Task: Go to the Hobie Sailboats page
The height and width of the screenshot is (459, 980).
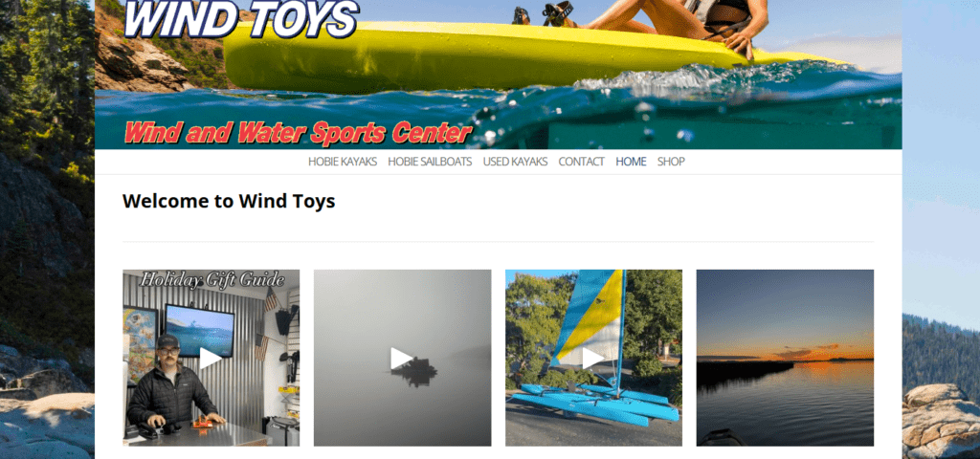Action: coord(430,162)
